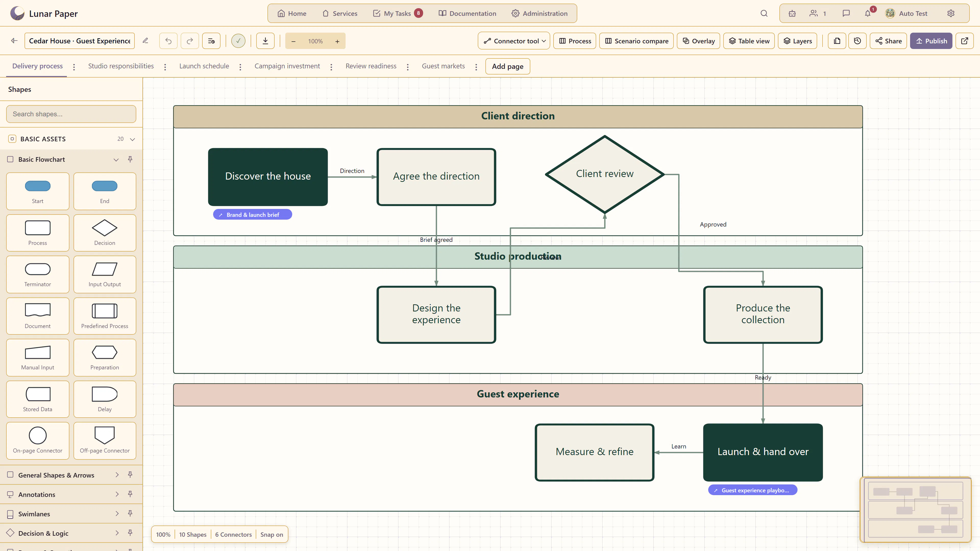Toggle the Snap on status indicator

click(272, 534)
